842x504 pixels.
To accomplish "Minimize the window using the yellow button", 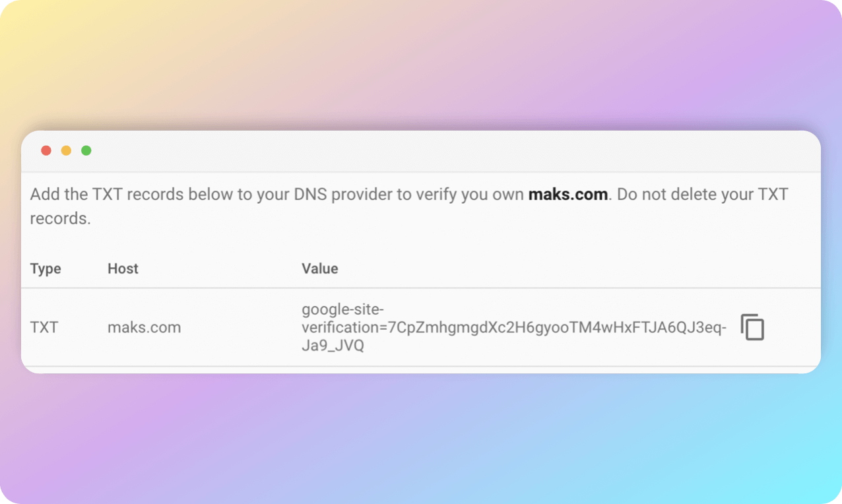I will point(66,150).
